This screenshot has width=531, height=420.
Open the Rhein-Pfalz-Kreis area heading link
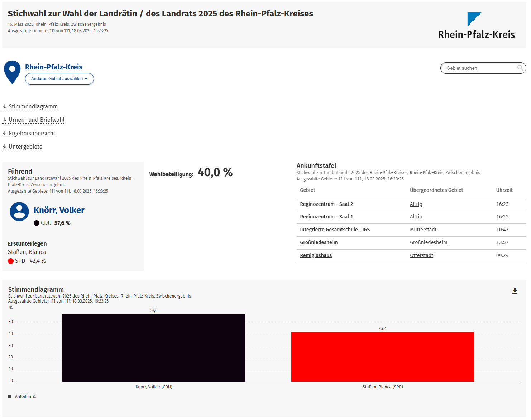click(54, 67)
